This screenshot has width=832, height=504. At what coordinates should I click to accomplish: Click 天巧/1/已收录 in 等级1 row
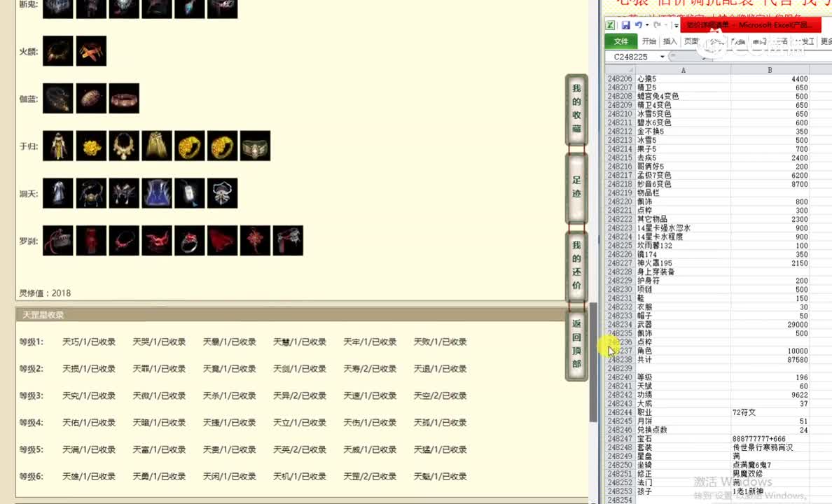[x=89, y=342]
